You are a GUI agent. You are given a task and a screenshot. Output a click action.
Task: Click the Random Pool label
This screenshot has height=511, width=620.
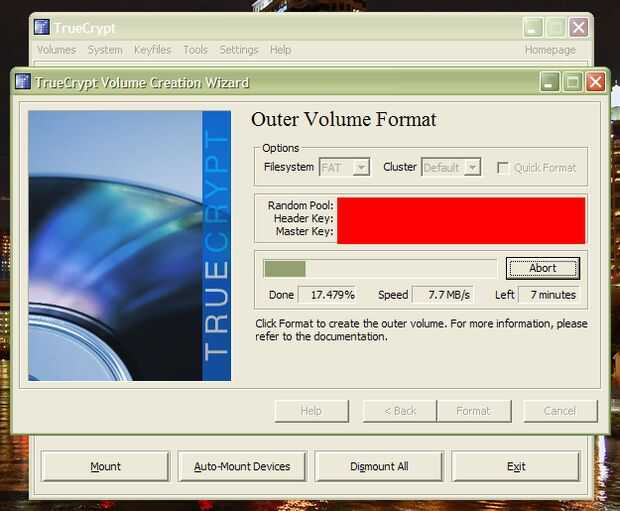301,205
